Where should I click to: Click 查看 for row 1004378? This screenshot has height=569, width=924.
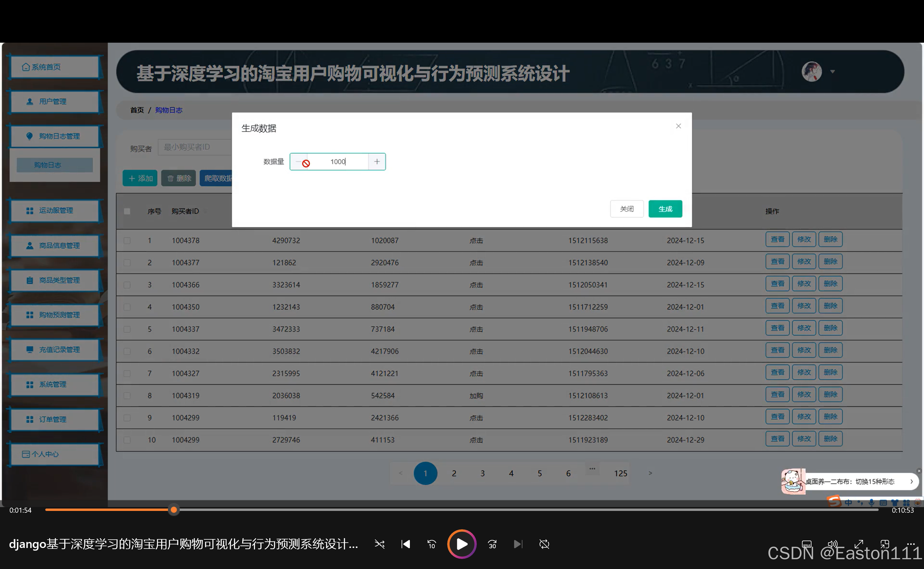(777, 239)
